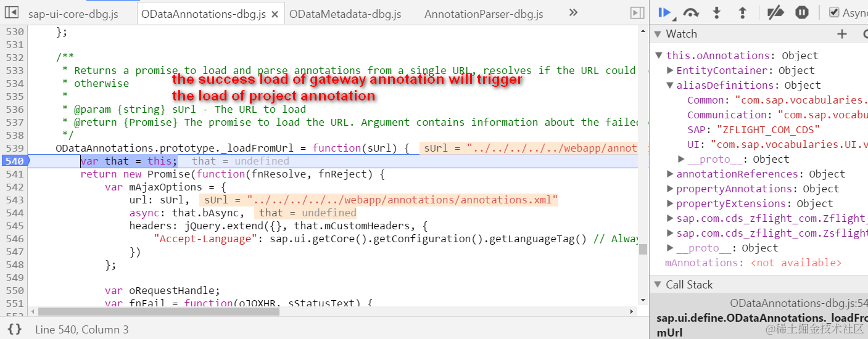Step out of current function
Image resolution: width=868 pixels, height=339 pixels.
[743, 12]
